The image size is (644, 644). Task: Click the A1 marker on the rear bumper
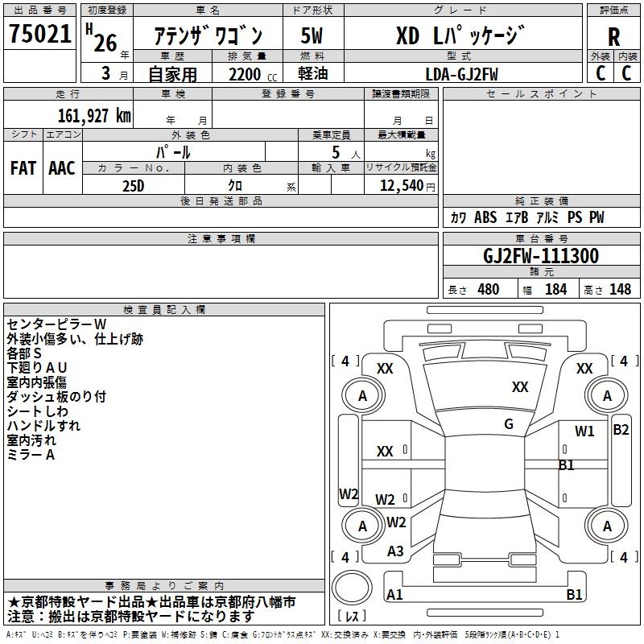pyautogui.click(x=394, y=595)
